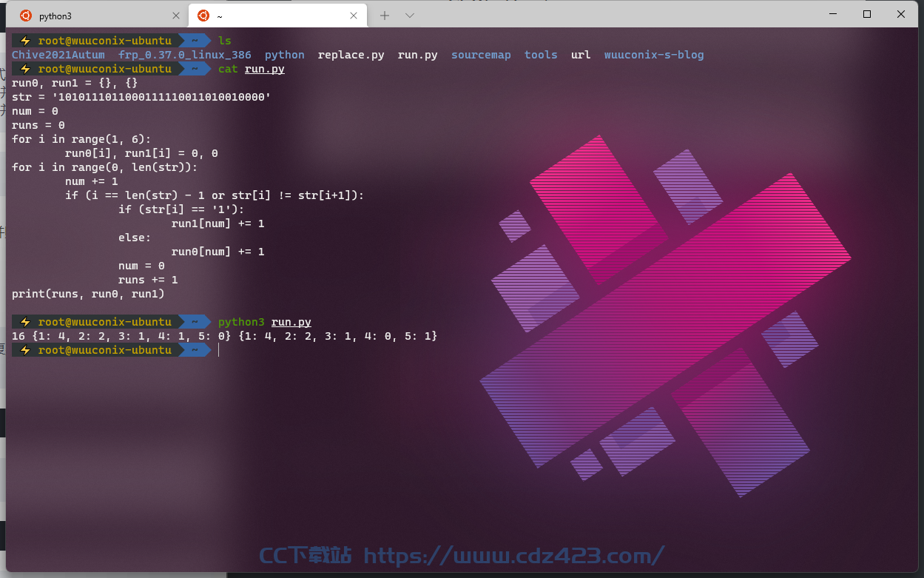Click the python3 command text
924x578 pixels.
[241, 322]
